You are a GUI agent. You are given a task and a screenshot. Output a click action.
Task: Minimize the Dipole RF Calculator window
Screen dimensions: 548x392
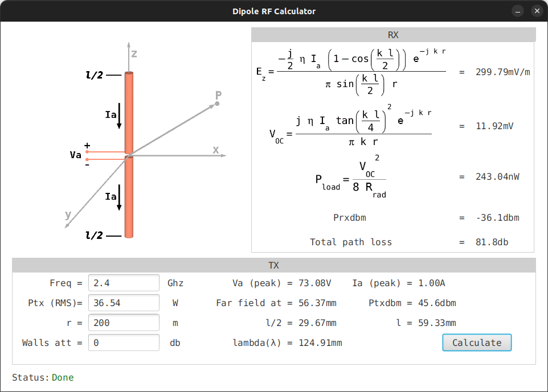coord(518,11)
